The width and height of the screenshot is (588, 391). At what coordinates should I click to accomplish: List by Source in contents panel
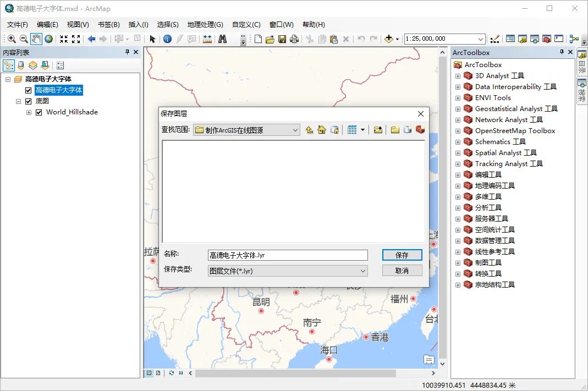pyautogui.click(x=21, y=65)
